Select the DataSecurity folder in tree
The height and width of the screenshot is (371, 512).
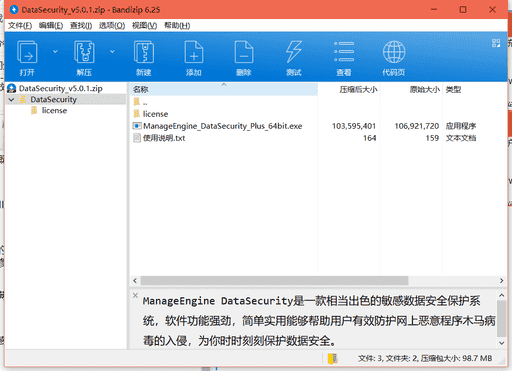pyautogui.click(x=53, y=99)
